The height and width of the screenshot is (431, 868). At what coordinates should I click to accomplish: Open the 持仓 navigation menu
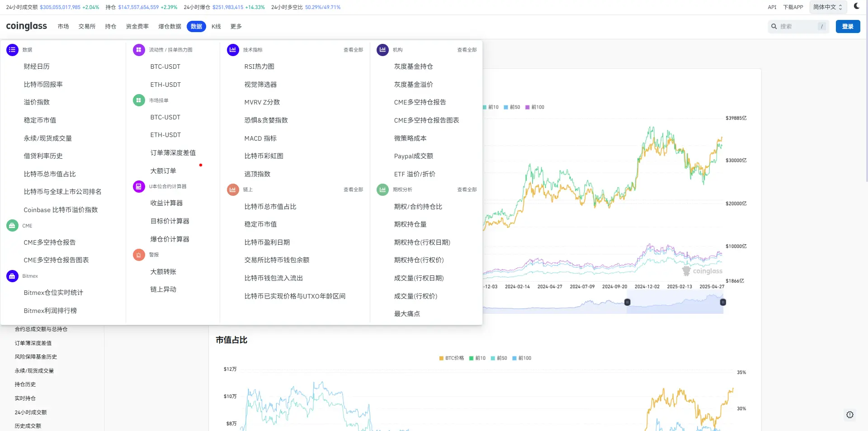click(111, 27)
